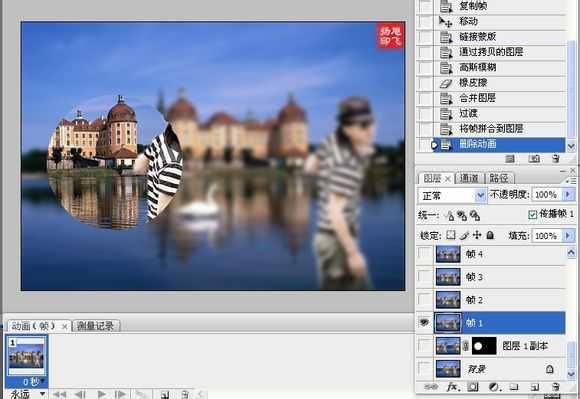Viewport: 580px width, 399px height.
Task: Click the add layer mask icon
Action: pos(472,387)
